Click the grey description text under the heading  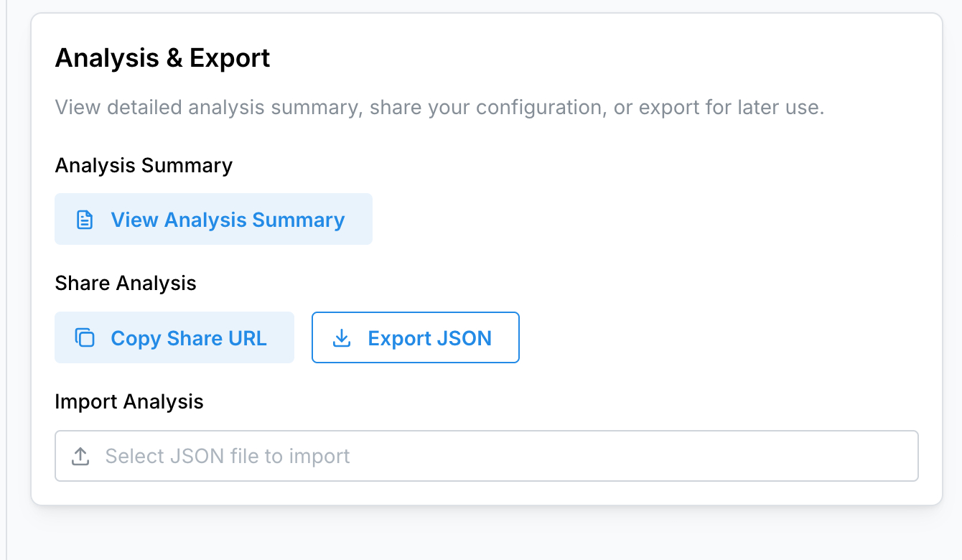tap(439, 108)
